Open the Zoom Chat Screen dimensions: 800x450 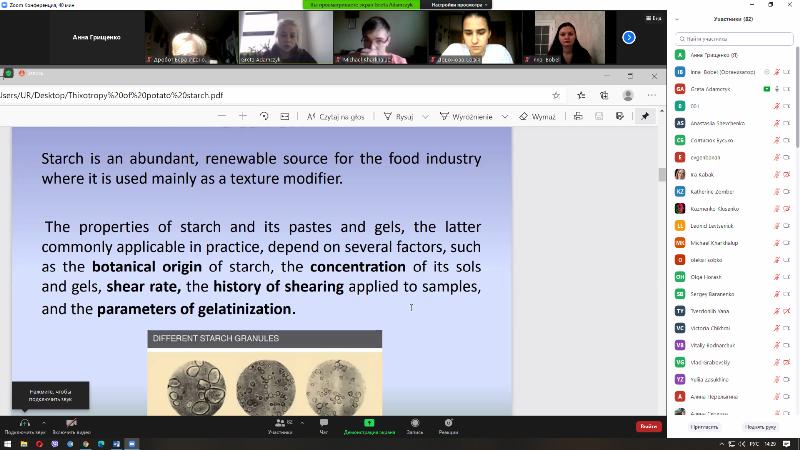(x=323, y=427)
